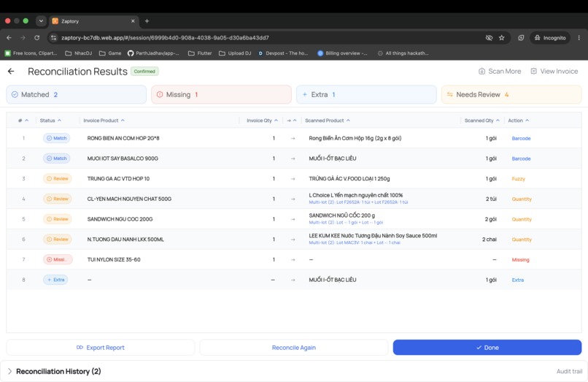Click Scan More
The image size is (588, 382).
tap(500, 72)
